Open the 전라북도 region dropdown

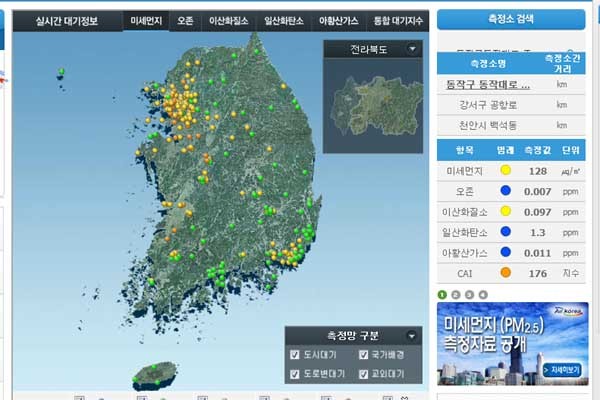[412, 49]
